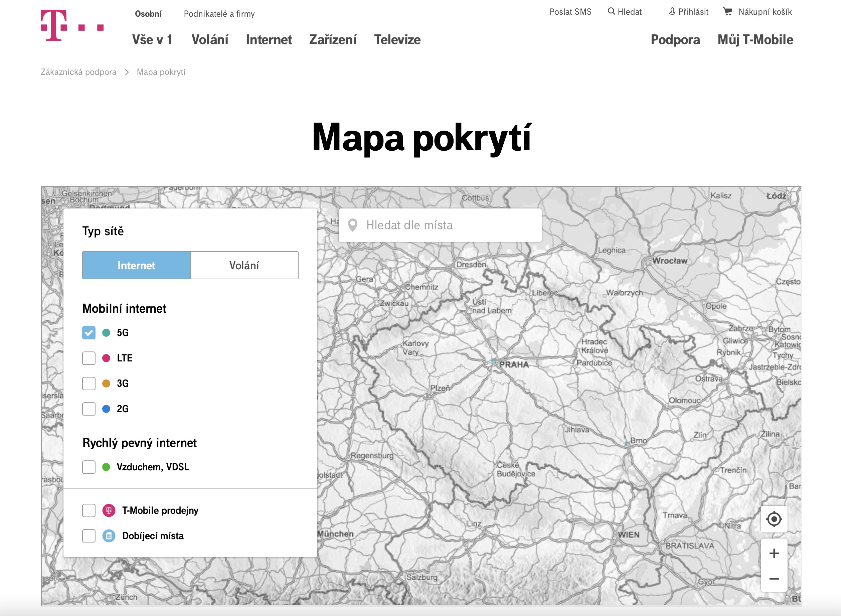841x616 pixels.
Task: Click the user login icon
Action: 672,12
